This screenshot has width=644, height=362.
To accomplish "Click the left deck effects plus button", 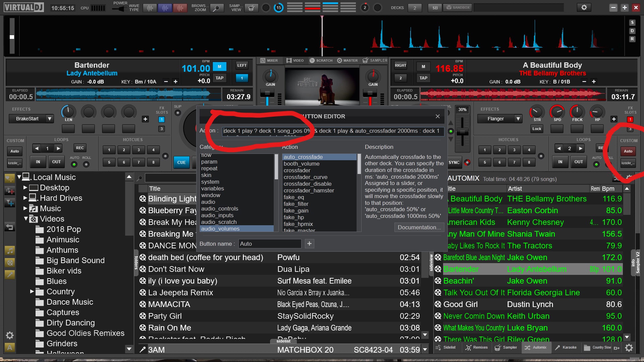I will (x=145, y=119).
